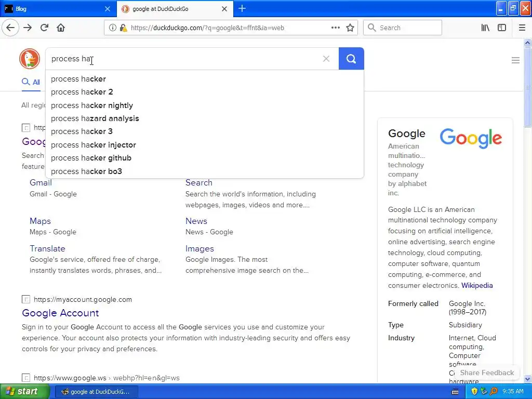Image resolution: width=532 pixels, height=399 pixels.
Task: Choose suggestion 'process hacker'
Action: point(205,79)
